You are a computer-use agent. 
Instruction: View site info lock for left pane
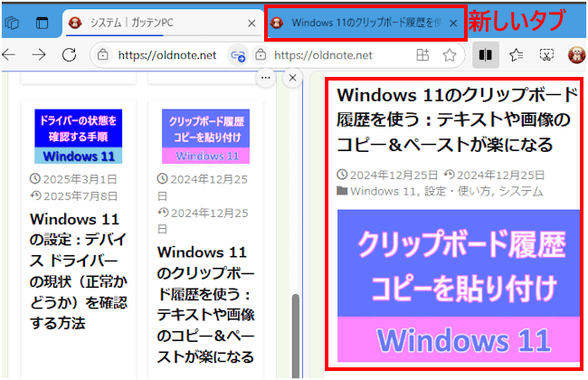102,55
